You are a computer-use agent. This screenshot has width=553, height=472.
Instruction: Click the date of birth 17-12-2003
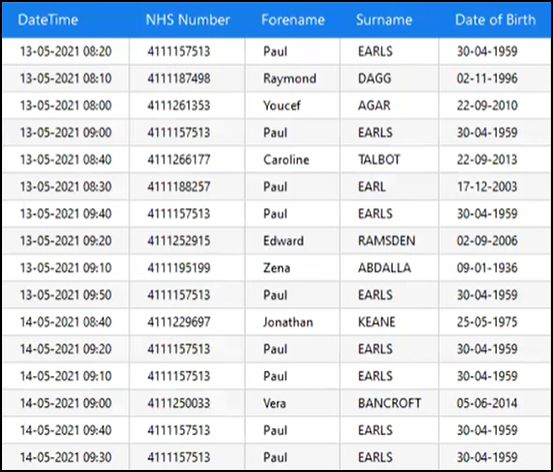pyautogui.click(x=495, y=187)
